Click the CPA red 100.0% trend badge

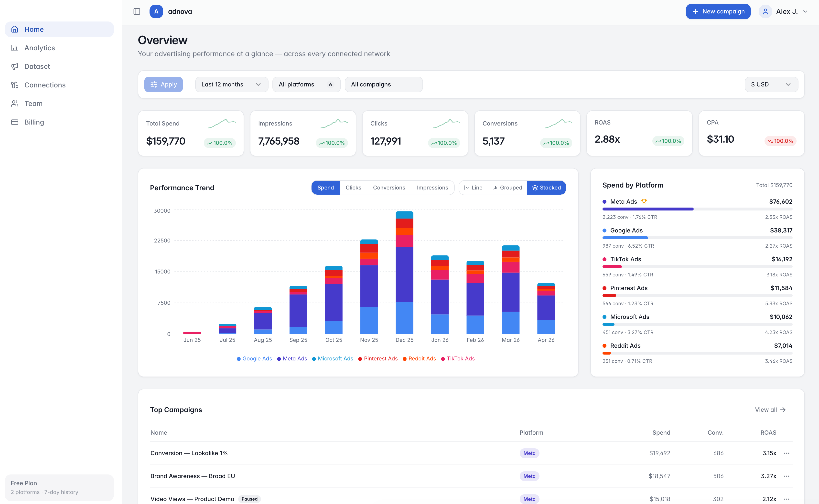tap(781, 141)
